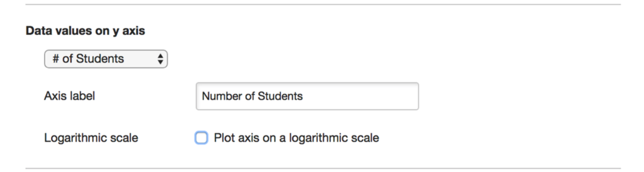Toggle plotting the axis on a logarithmic scale
The height and width of the screenshot is (172, 644).
201,138
